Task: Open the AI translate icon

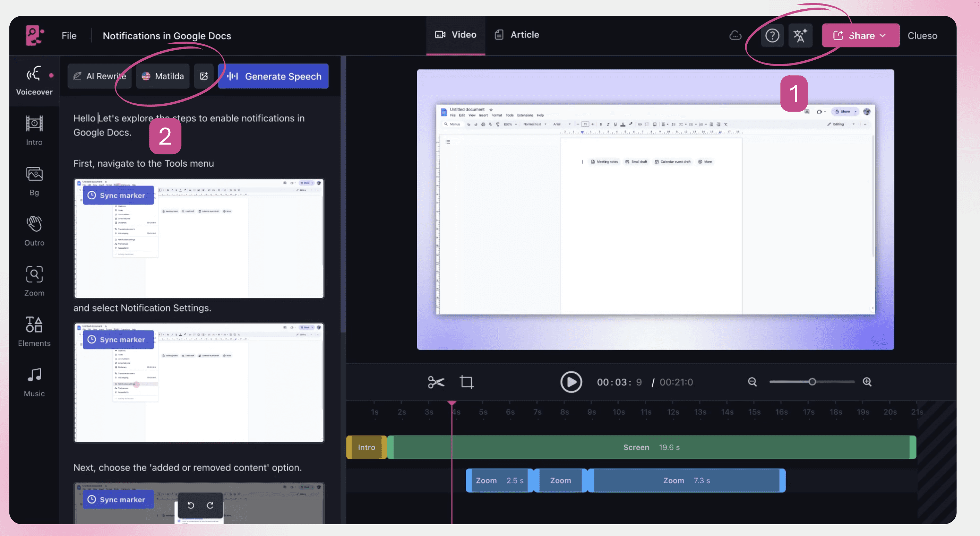Action: [800, 36]
